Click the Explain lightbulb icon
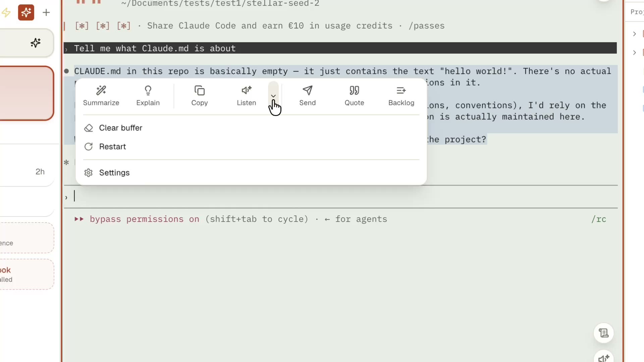Viewport: 644px width, 362px height. pyautogui.click(x=148, y=90)
